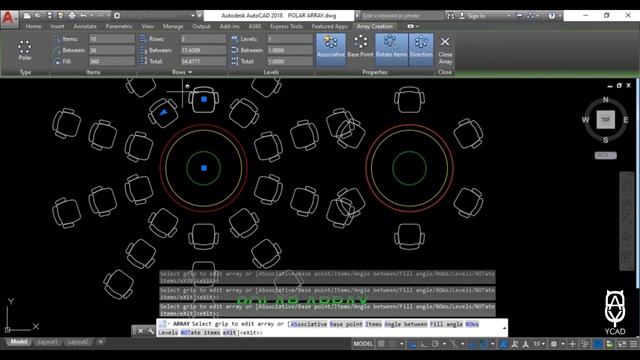Click Close Array in the ribbon
Image resolution: width=640 pixels, height=360 pixels.
click(445, 50)
